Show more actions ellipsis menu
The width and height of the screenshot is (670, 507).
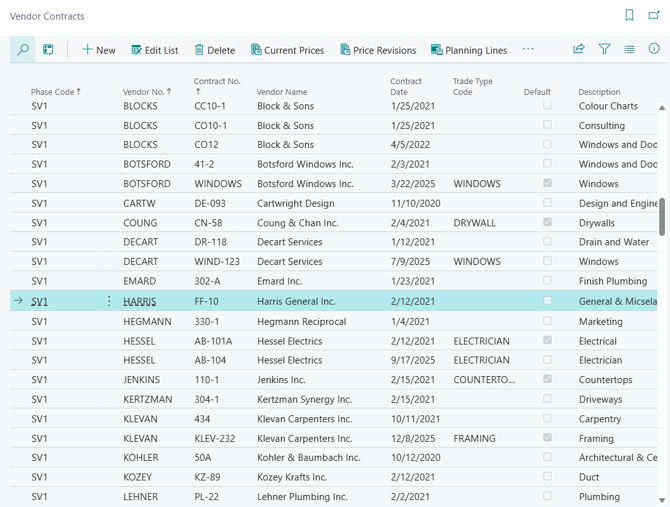point(528,49)
